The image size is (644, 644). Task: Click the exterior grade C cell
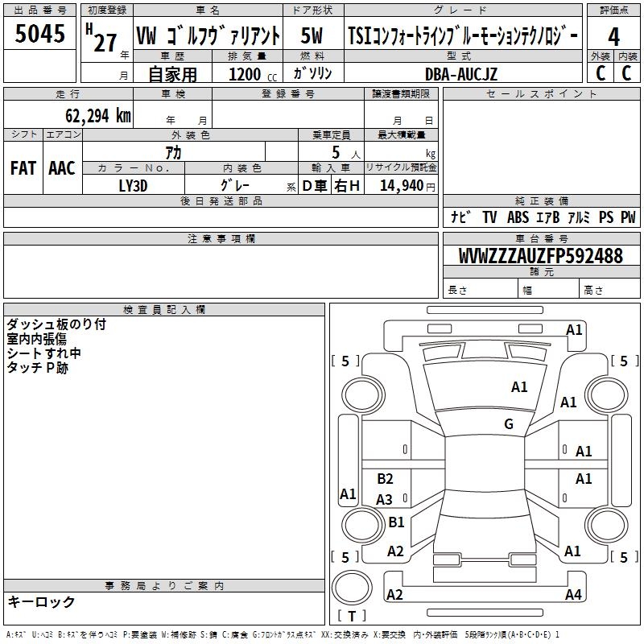point(600,73)
